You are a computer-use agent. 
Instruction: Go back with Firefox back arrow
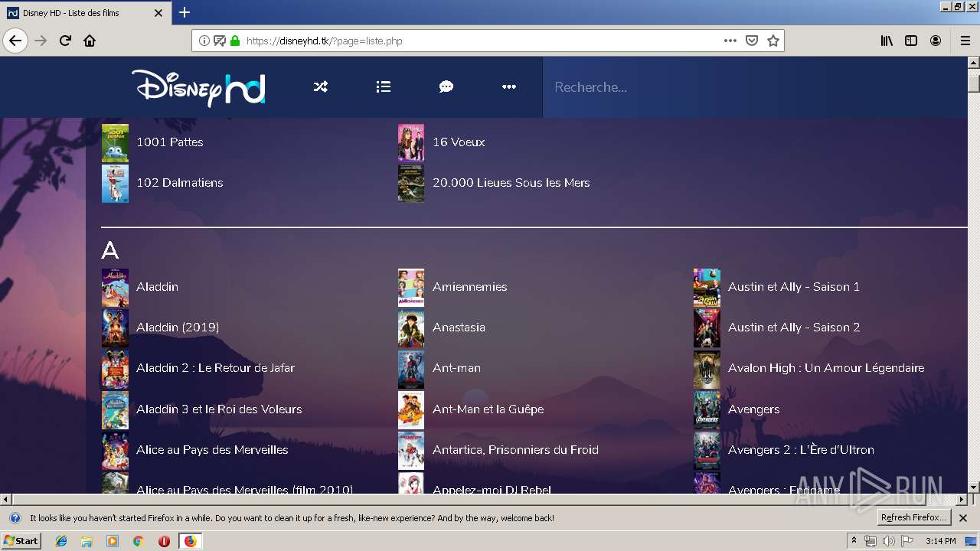15,41
